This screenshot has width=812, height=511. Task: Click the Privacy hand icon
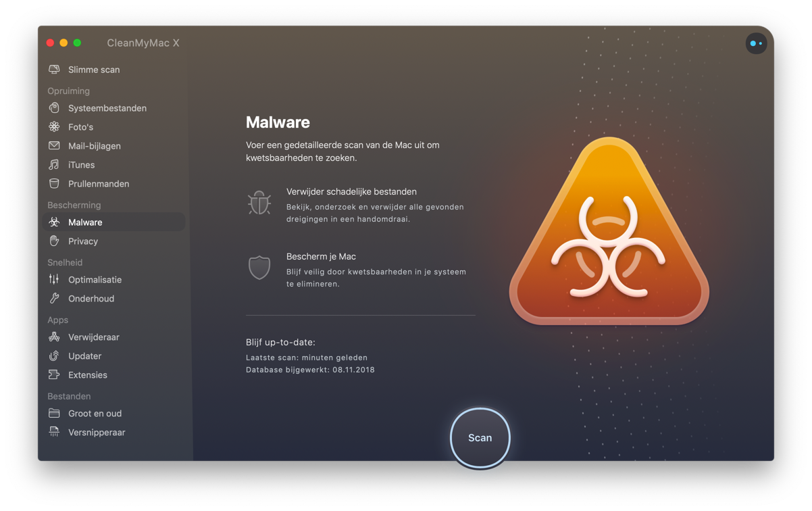click(x=54, y=241)
